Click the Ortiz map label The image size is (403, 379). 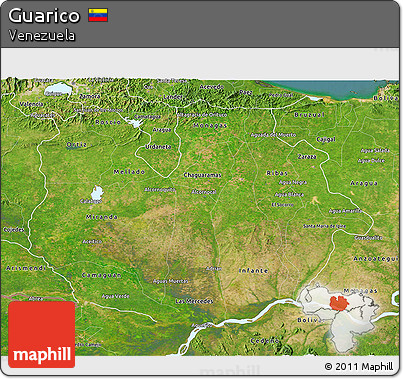point(77,144)
